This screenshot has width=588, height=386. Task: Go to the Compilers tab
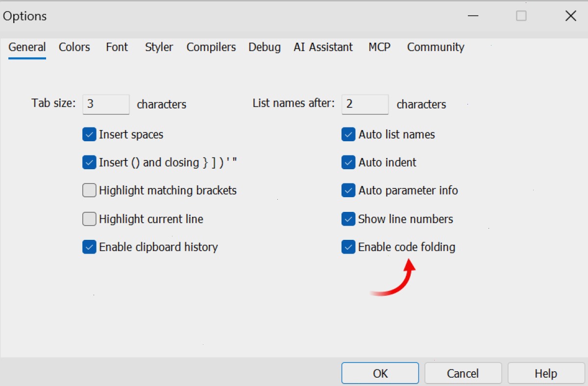pyautogui.click(x=211, y=47)
